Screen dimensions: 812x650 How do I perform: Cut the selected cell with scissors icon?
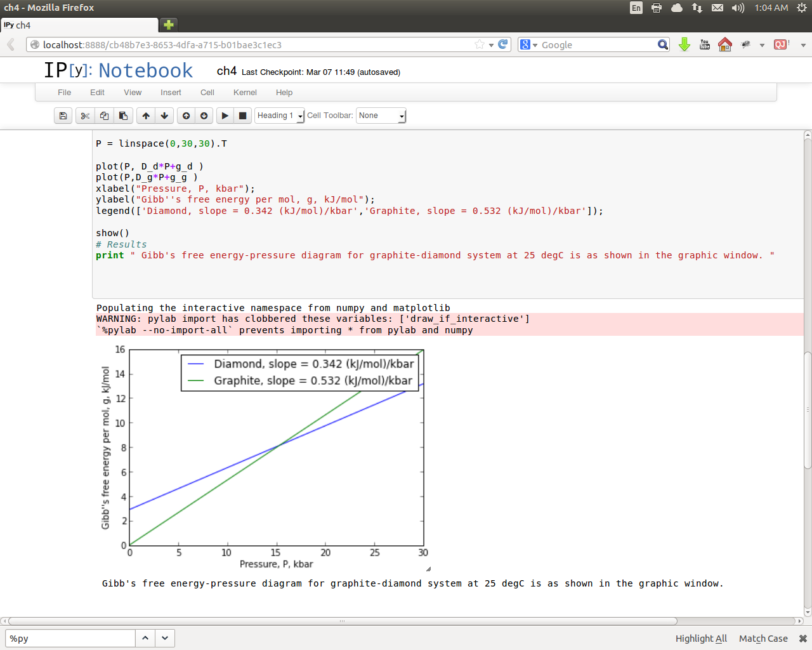[85, 116]
